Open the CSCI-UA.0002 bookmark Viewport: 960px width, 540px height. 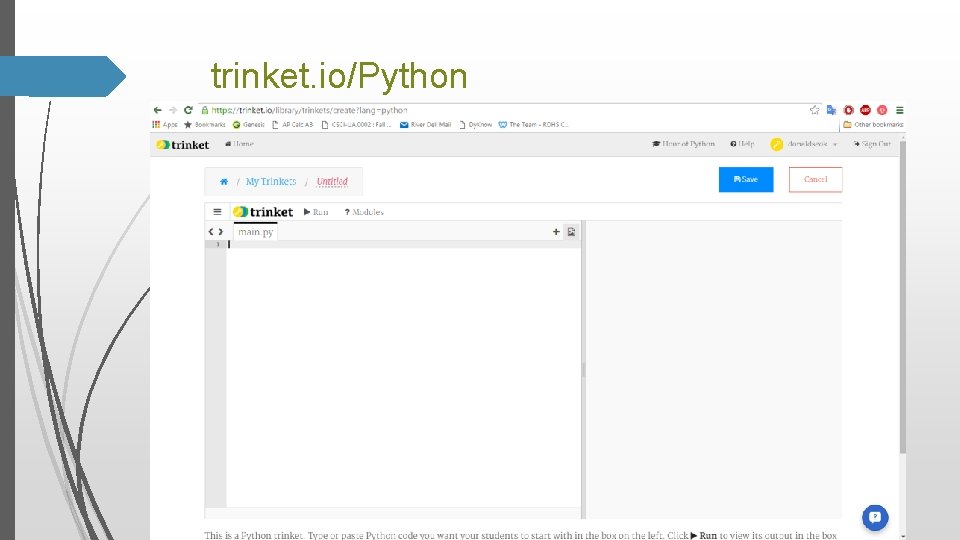(356, 124)
